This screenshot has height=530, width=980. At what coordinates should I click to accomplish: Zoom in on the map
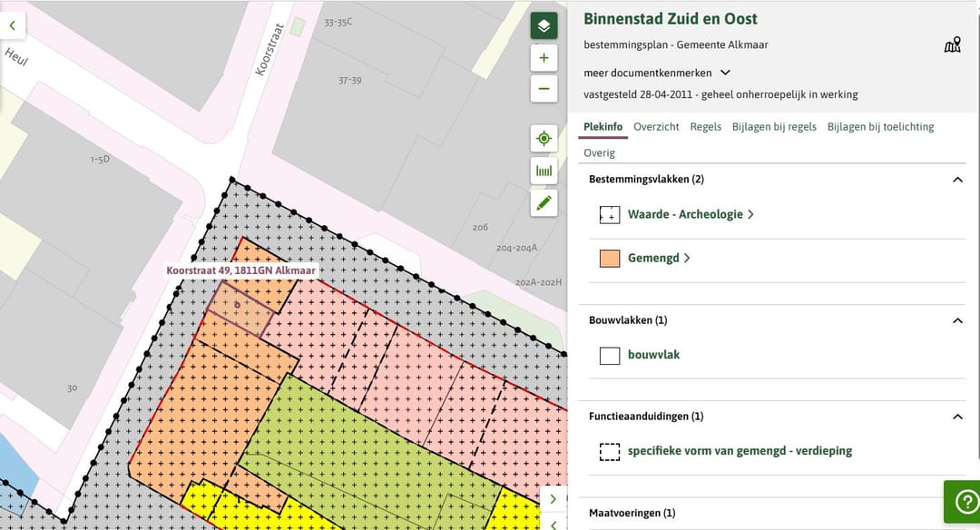(544, 58)
